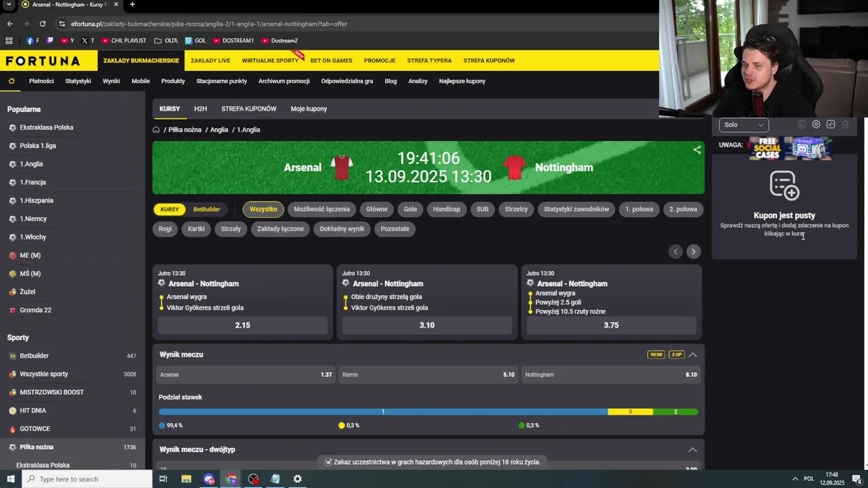
Task: Open ZAKŁADY LIVE top menu
Action: pos(210,61)
